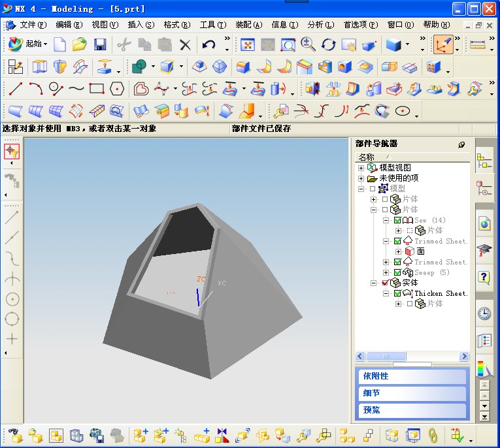Select the Spline curve tool
Viewport: 500px width, 448px height.
76,89
